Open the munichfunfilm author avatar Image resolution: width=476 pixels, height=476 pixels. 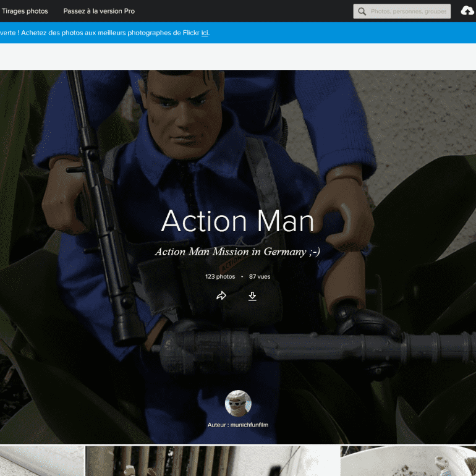coord(238,404)
